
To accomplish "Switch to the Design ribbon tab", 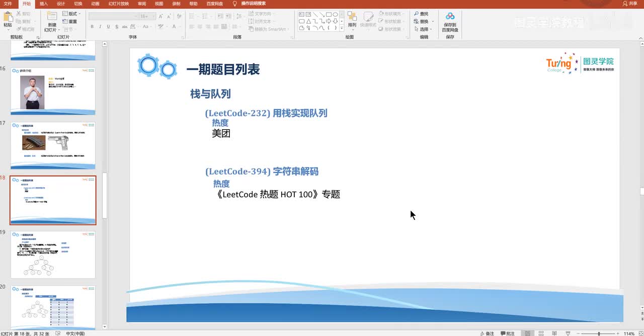I will click(x=61, y=4).
